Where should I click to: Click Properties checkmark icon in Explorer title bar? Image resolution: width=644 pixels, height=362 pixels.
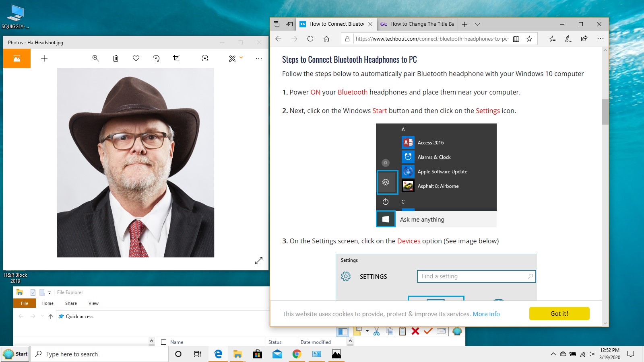[33, 292]
